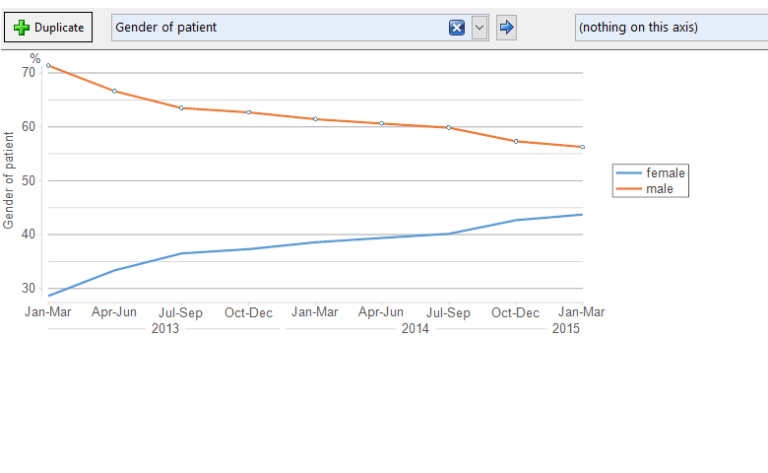This screenshot has height=473, width=768.
Task: Select female in the legend
Action: coord(665,173)
